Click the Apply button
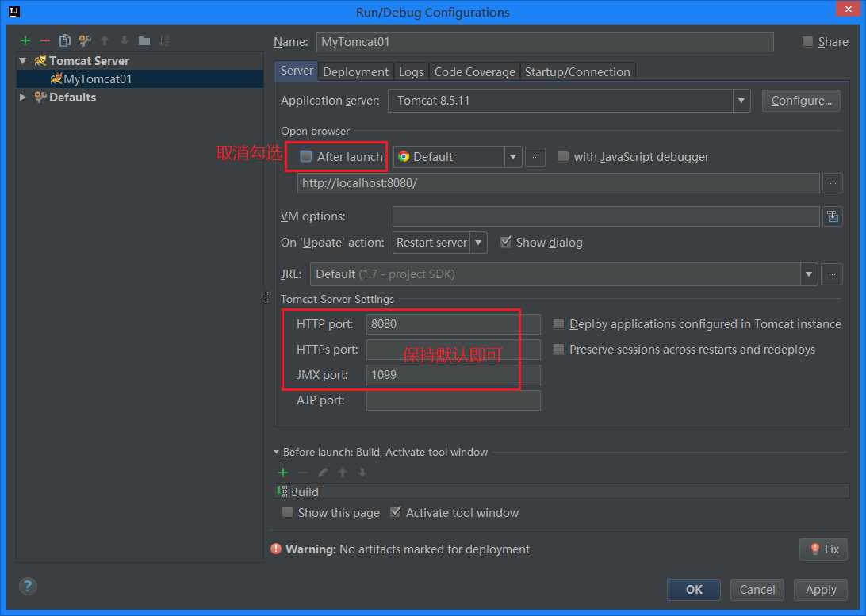Image resolution: width=866 pixels, height=616 pixels. point(821,590)
